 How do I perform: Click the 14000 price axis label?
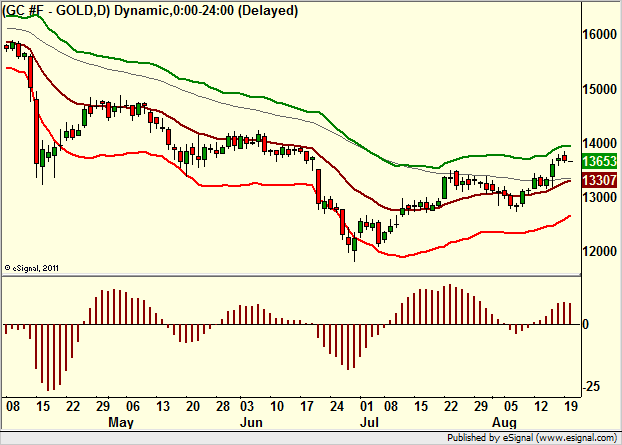click(599, 143)
